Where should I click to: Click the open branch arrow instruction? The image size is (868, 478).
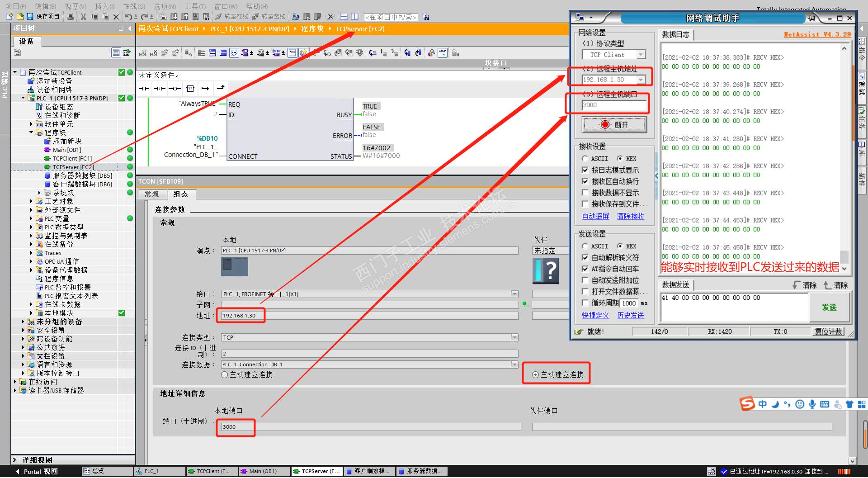pos(205,88)
